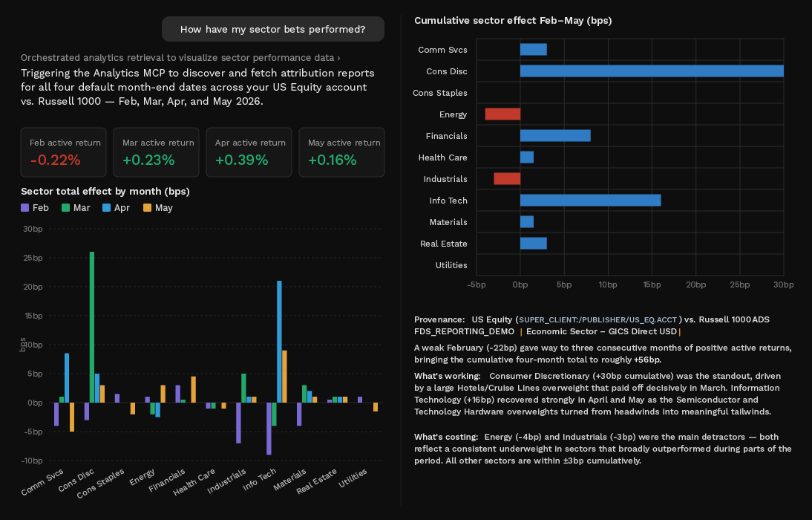Click the 'Utilities' axis label in monthly chart
812x520 pixels.
pos(353,478)
